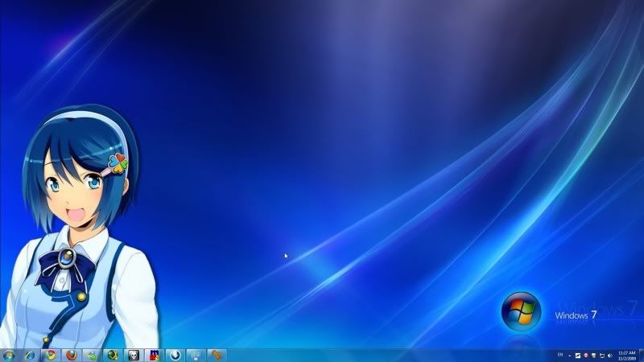Click the pink round tray icon
This screenshot has width=644, height=362.
coord(586,356)
